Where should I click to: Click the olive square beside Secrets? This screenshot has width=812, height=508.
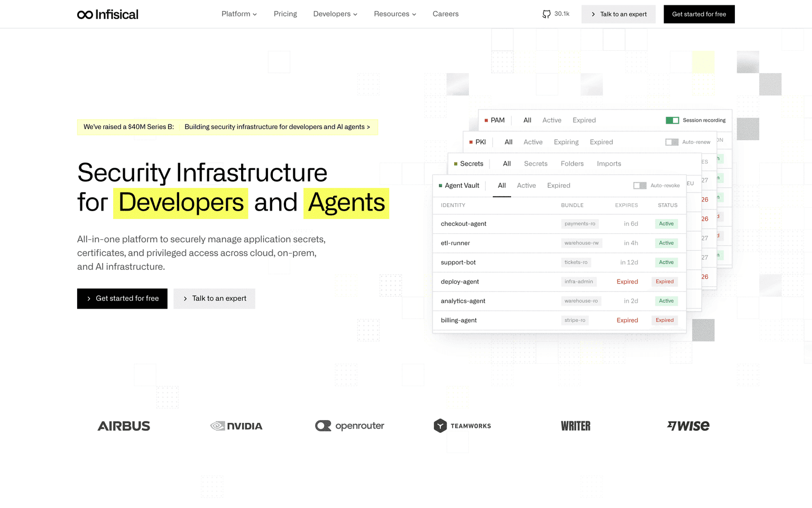[x=456, y=164]
